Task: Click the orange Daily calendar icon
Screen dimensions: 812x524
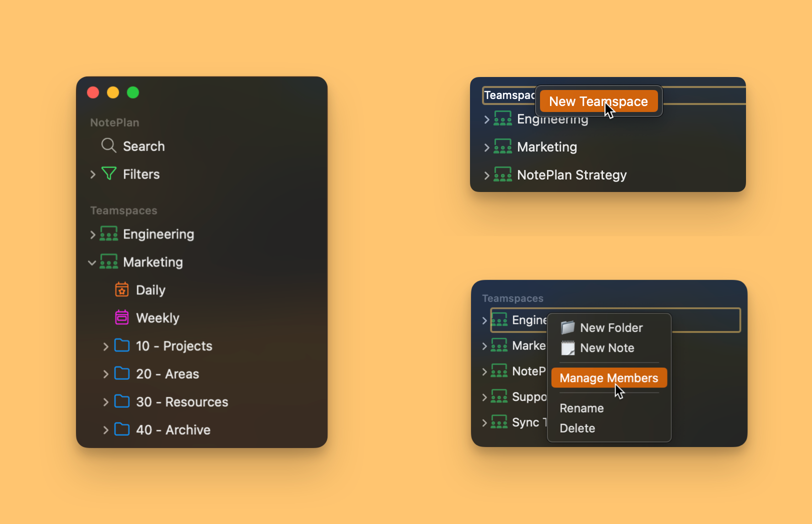Action: click(x=122, y=289)
